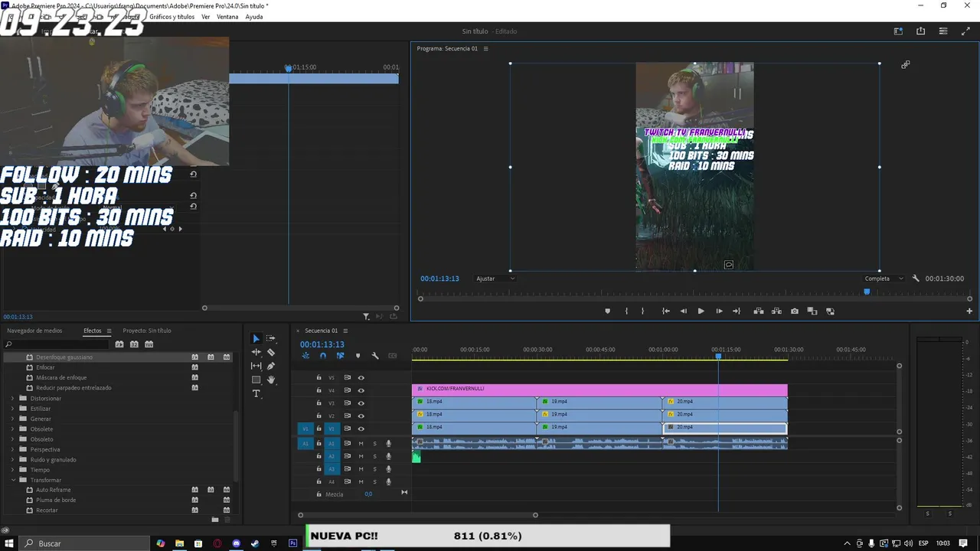The width and height of the screenshot is (980, 551).
Task: Expand the Distorsionar effects folder
Action: 12,398
